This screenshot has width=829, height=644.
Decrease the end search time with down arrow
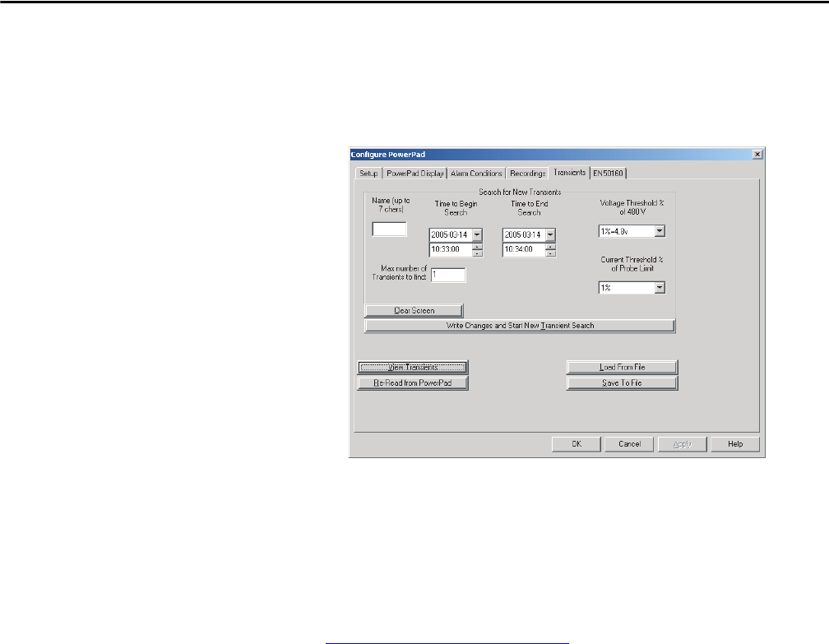click(x=551, y=253)
